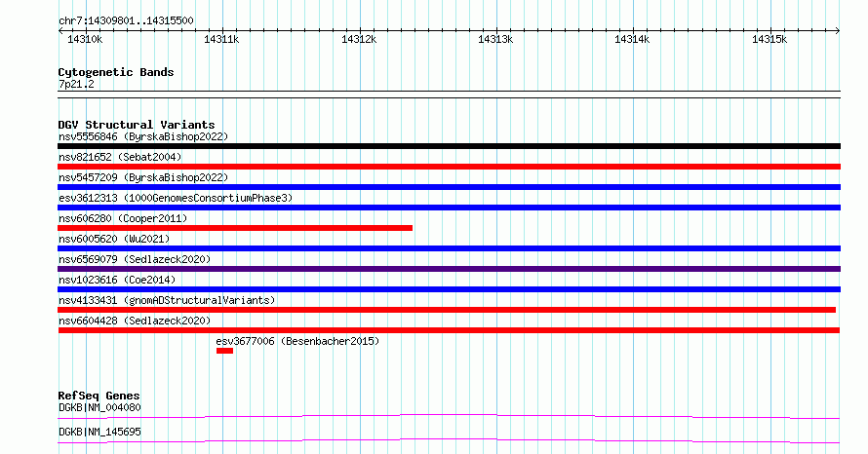Select the nsv6604428 Sedlazeck2020 red bar
The width and height of the screenshot is (868, 454).
pos(449,330)
